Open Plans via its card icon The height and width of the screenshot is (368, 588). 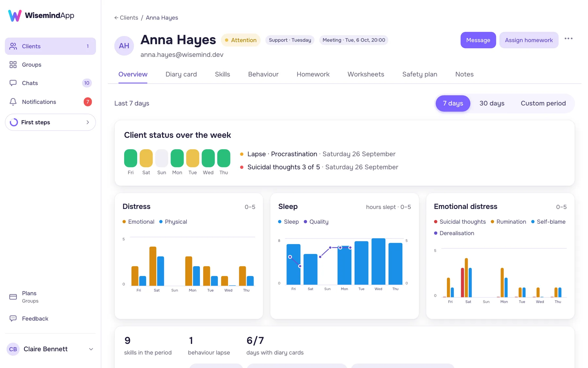click(13, 297)
